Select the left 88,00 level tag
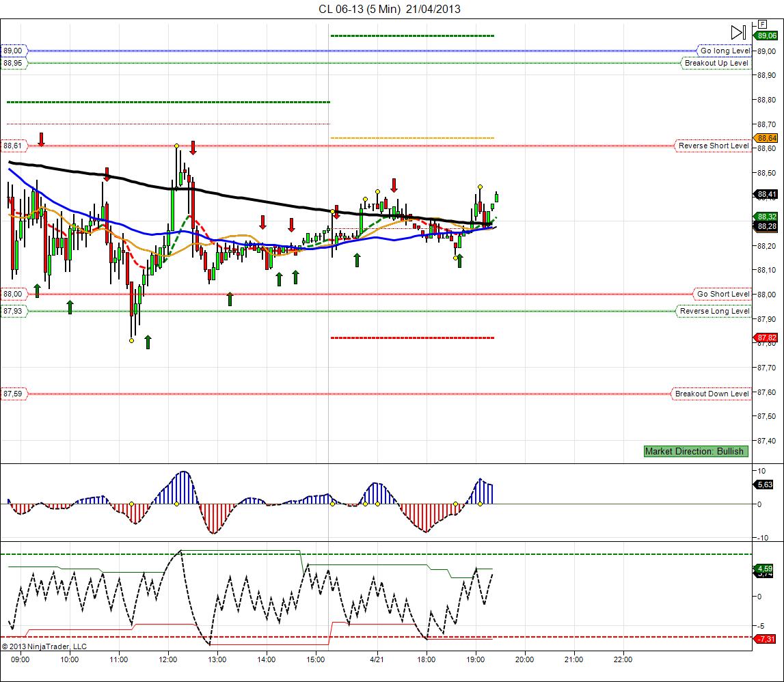784x682 pixels. coord(13,294)
